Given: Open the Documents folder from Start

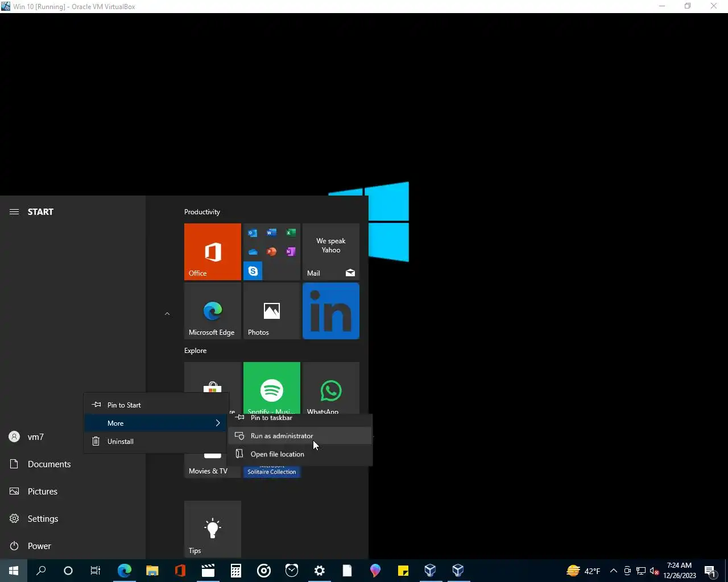Looking at the screenshot, I should (73, 464).
